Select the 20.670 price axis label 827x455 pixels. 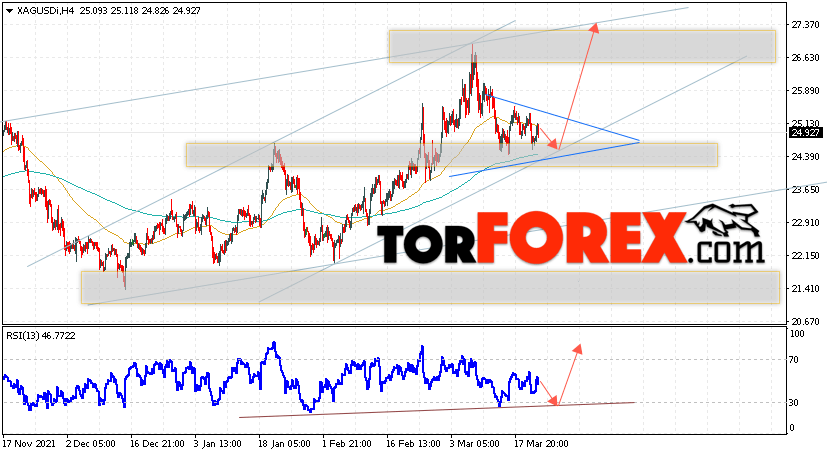coord(805,322)
